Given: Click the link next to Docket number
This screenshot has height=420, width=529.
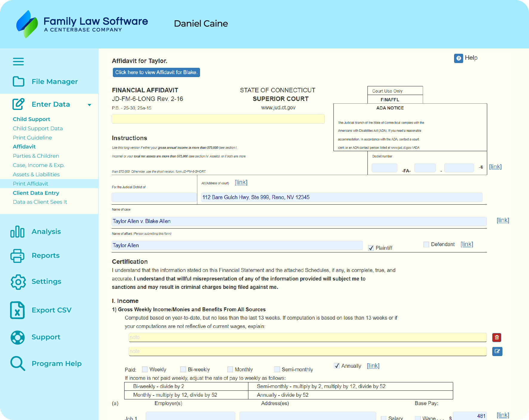Looking at the screenshot, I should [x=495, y=167].
